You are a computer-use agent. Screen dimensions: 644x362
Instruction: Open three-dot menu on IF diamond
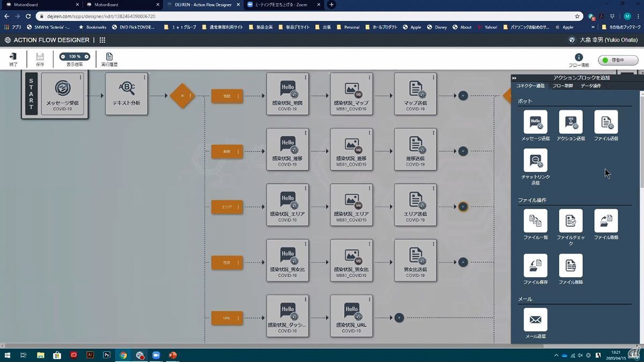(x=190, y=96)
